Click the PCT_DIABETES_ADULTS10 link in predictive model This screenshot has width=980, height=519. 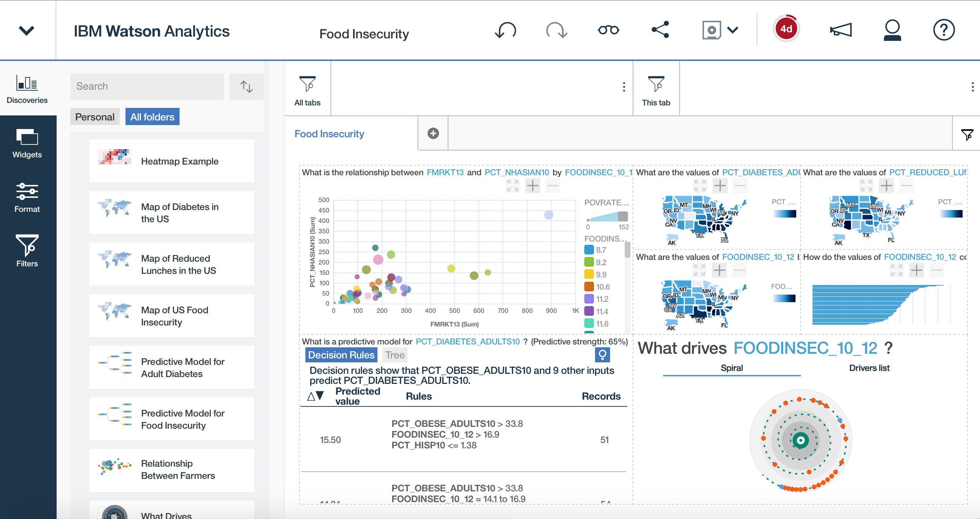[467, 341]
